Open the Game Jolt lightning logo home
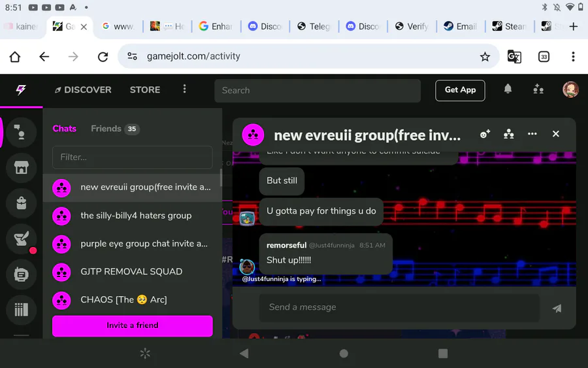Viewport: 588px width, 368px height. [x=21, y=90]
